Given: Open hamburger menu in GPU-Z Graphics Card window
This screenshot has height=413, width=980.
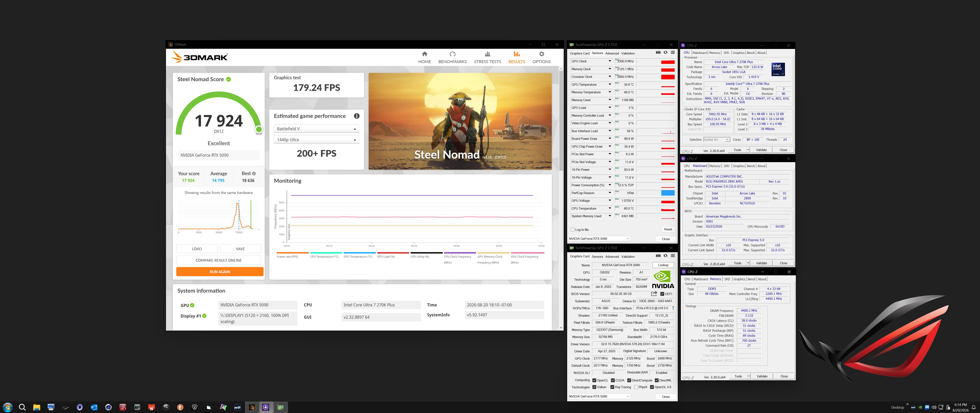Looking at the screenshot, I should click(673, 256).
